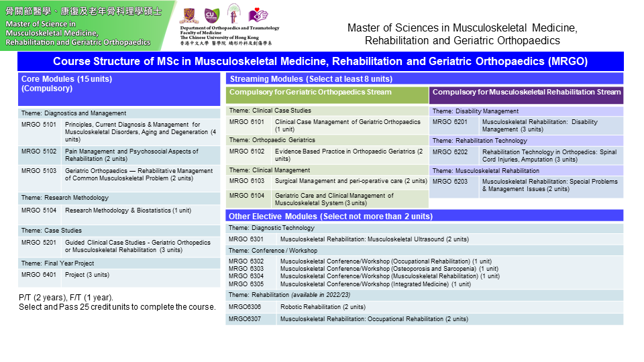Click course code MRGO 6102
This screenshot has width=644, height=362.
tap(246, 152)
